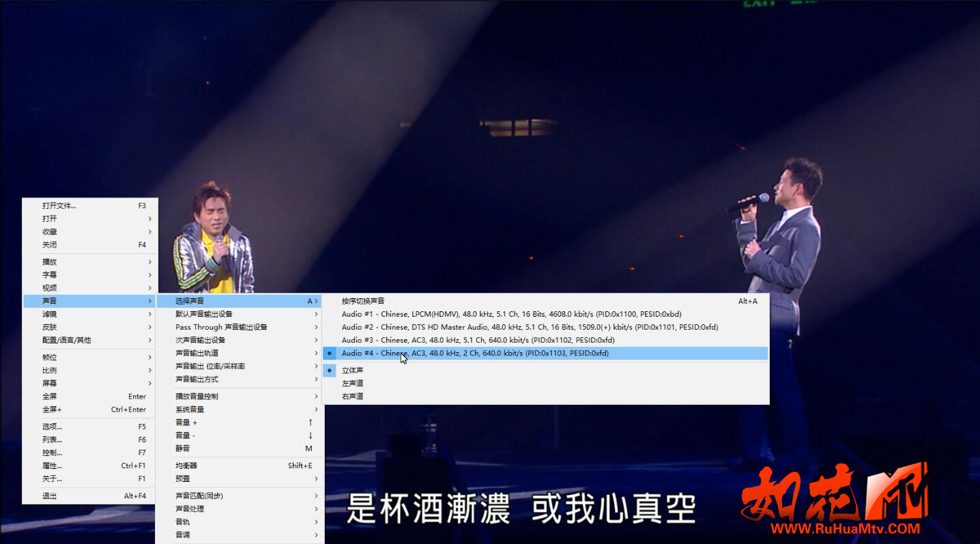Open 声音处理 submenu

tap(240, 509)
